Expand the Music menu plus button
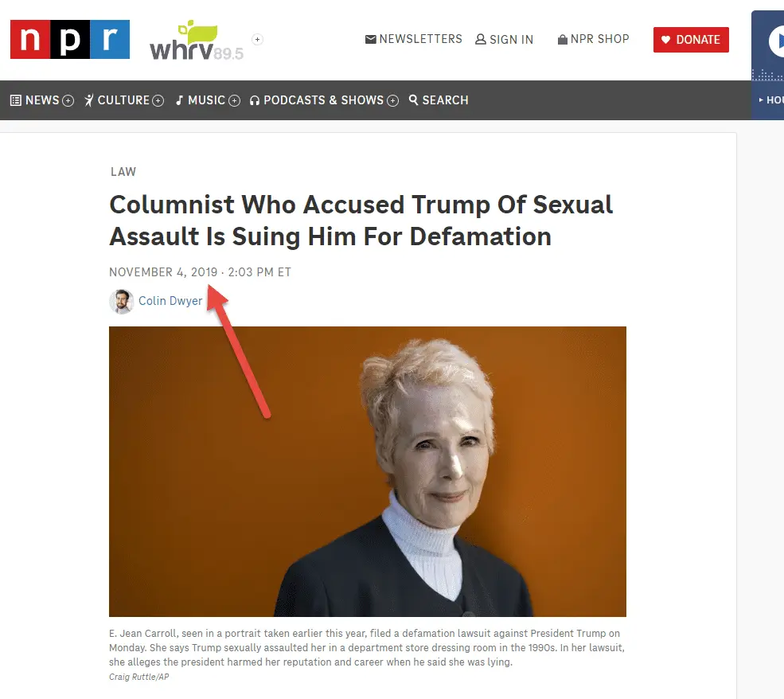Screen dimensions: 784x699 [235, 100]
